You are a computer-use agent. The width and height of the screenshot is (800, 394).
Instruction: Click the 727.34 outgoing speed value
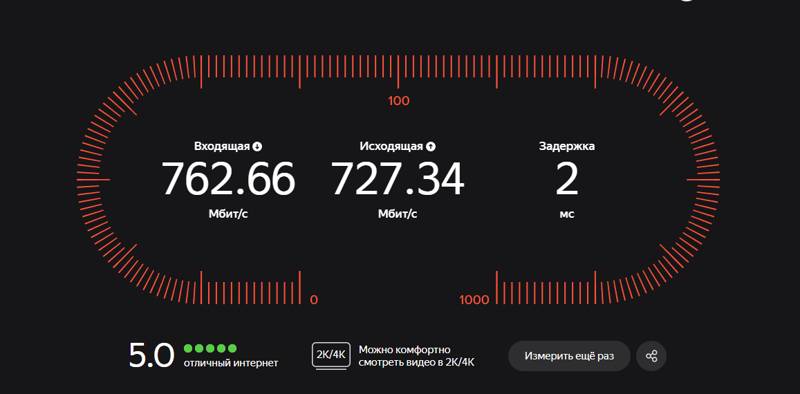point(397,179)
